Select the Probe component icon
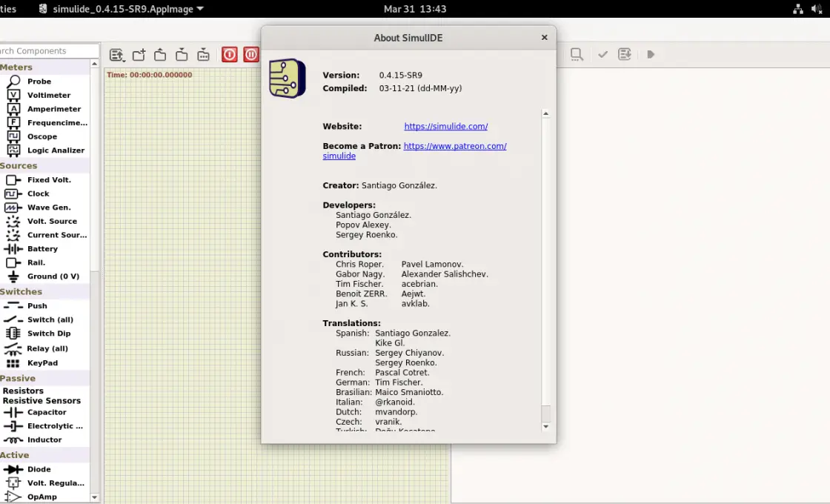The image size is (830, 504). click(x=13, y=81)
